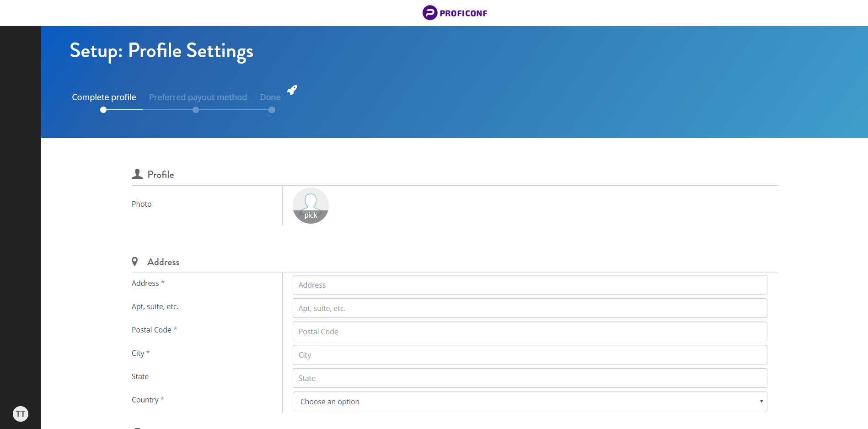868x429 pixels.
Task: Click the Complete profile step dot
Action: click(x=103, y=110)
